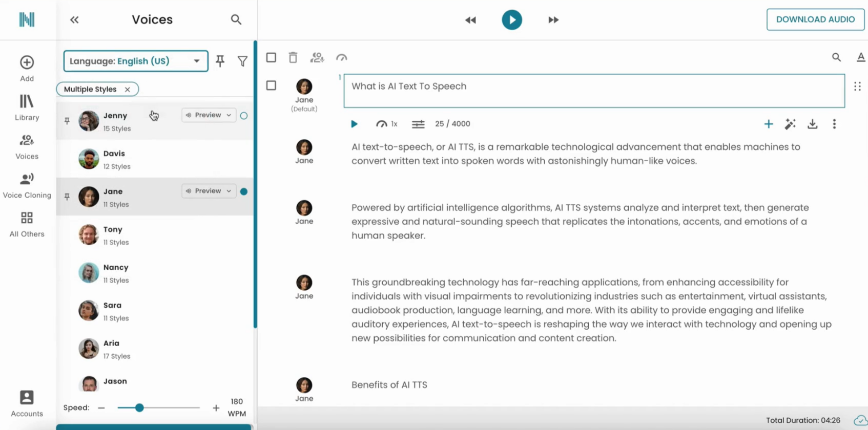
Task: Open the text formatting icon at top right
Action: (861, 57)
